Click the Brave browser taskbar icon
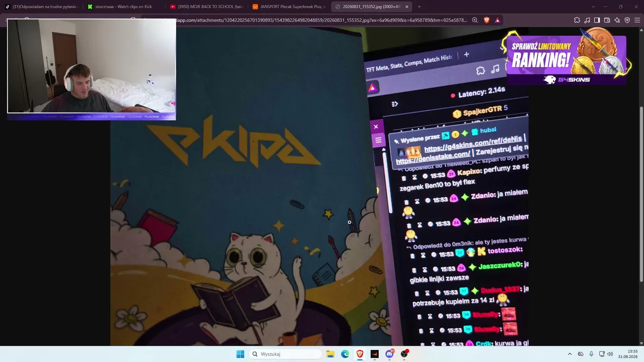The image size is (644, 362). point(360,354)
